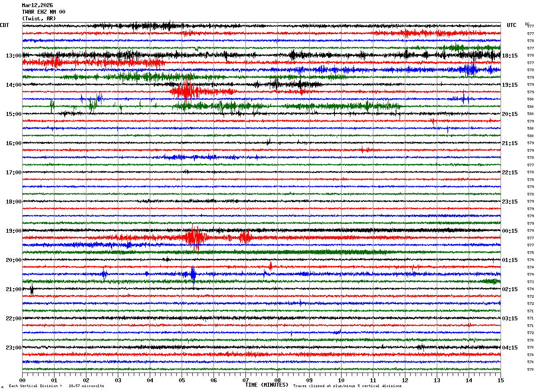536x392 pixels.
Task: Click the '19:00' CDT time label
Action: (x=14, y=231)
